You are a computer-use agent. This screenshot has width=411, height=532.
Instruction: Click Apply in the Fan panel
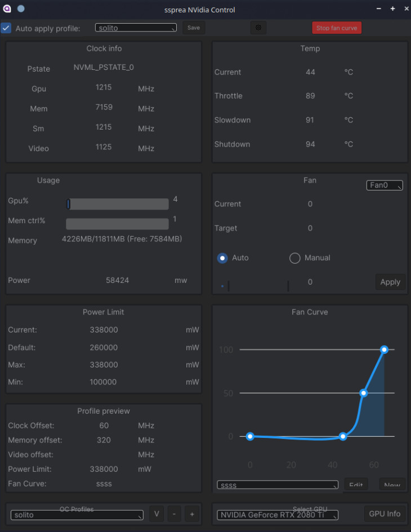point(390,282)
